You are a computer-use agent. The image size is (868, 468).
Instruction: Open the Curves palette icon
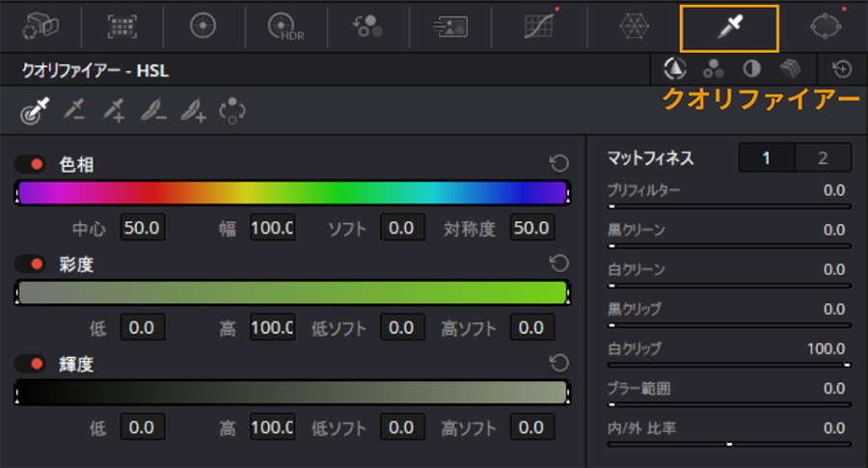(538, 26)
